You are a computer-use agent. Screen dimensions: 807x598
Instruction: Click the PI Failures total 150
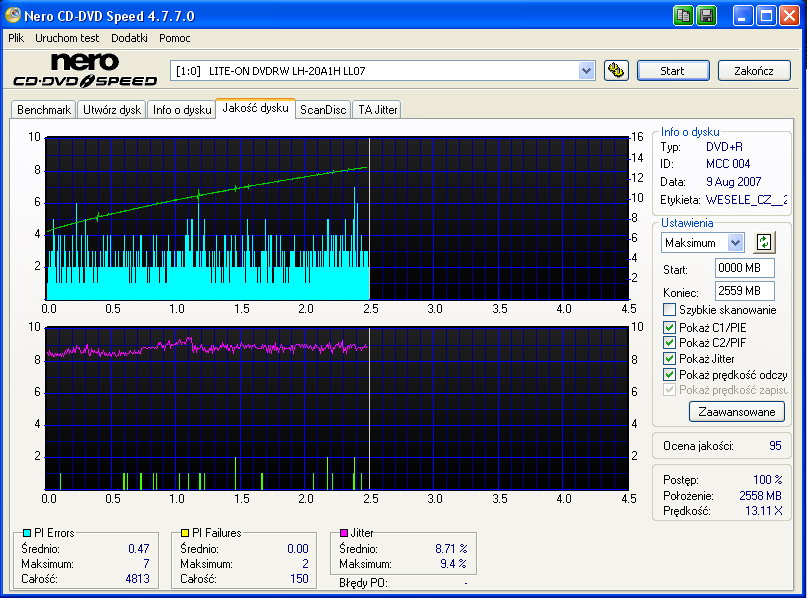pyautogui.click(x=299, y=579)
